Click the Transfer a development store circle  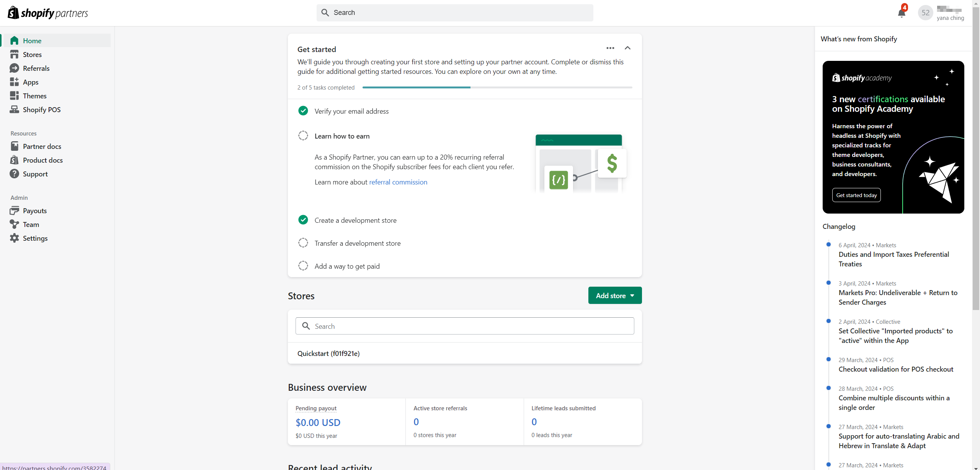pyautogui.click(x=303, y=243)
